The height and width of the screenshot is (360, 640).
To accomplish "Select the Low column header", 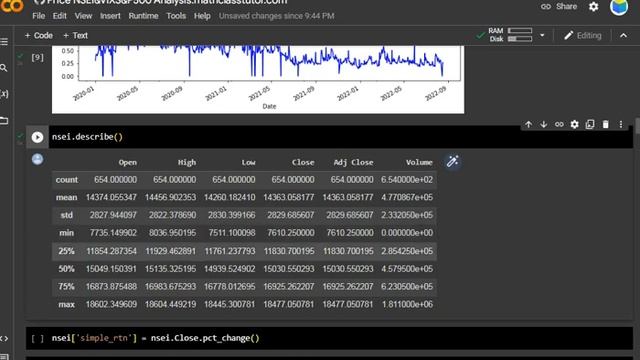I will click(248, 162).
